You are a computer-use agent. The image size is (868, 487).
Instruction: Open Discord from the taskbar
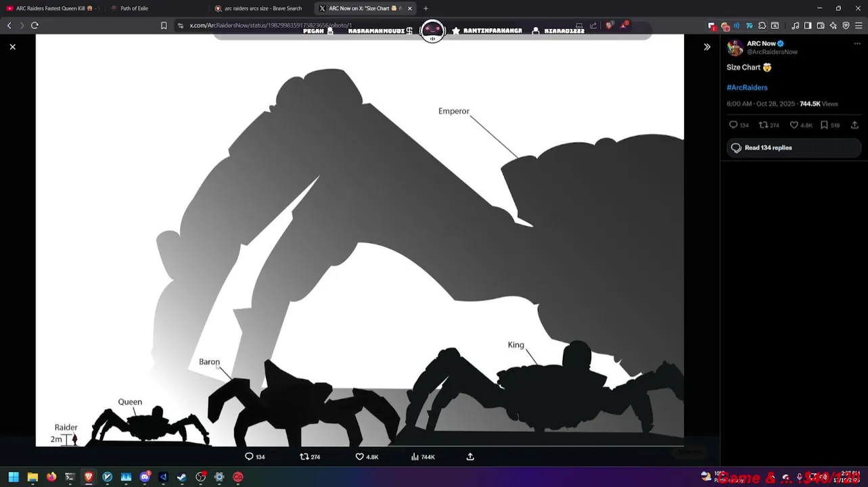(145, 477)
